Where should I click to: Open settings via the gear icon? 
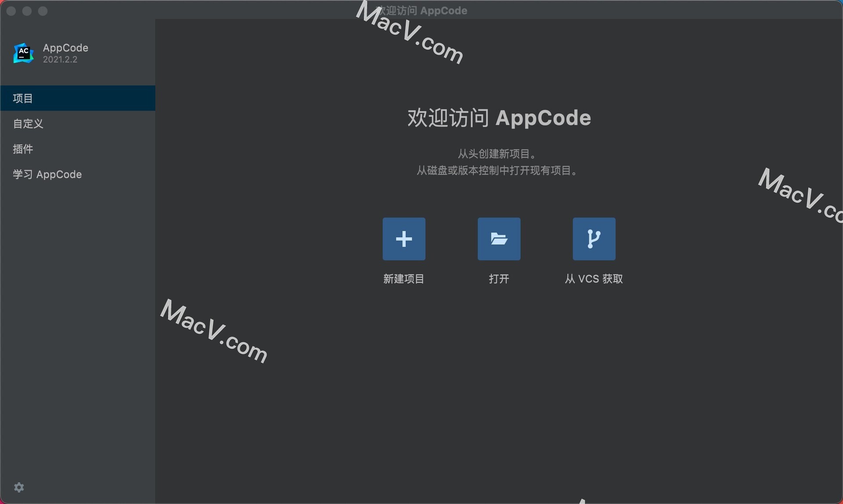(x=19, y=487)
